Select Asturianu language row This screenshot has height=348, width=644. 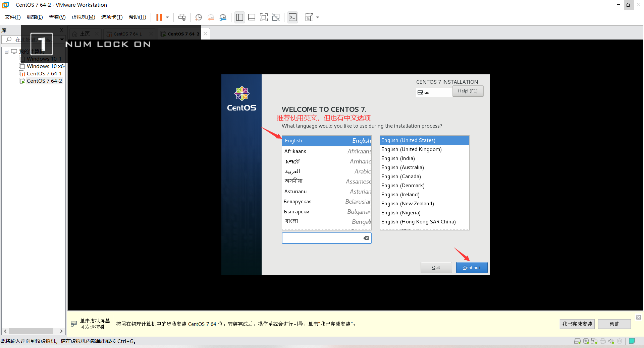tap(327, 192)
